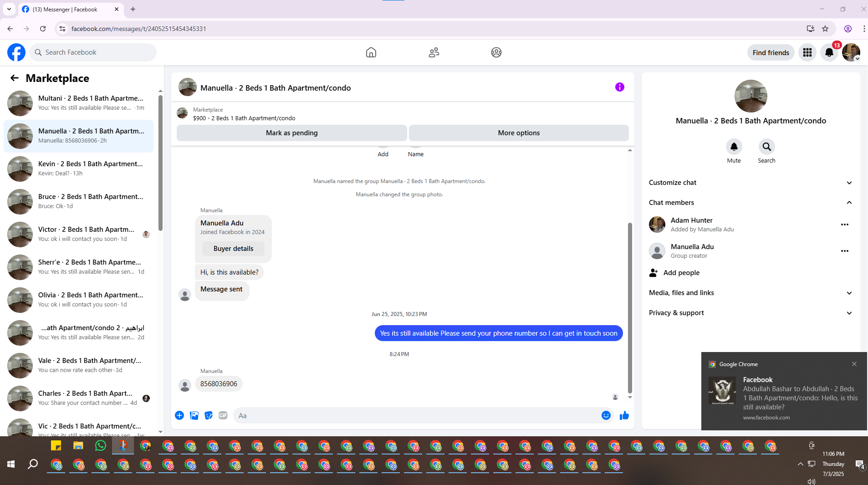The height and width of the screenshot is (485, 868).
Task: Open options menu for Adam Hunter
Action: point(845,225)
